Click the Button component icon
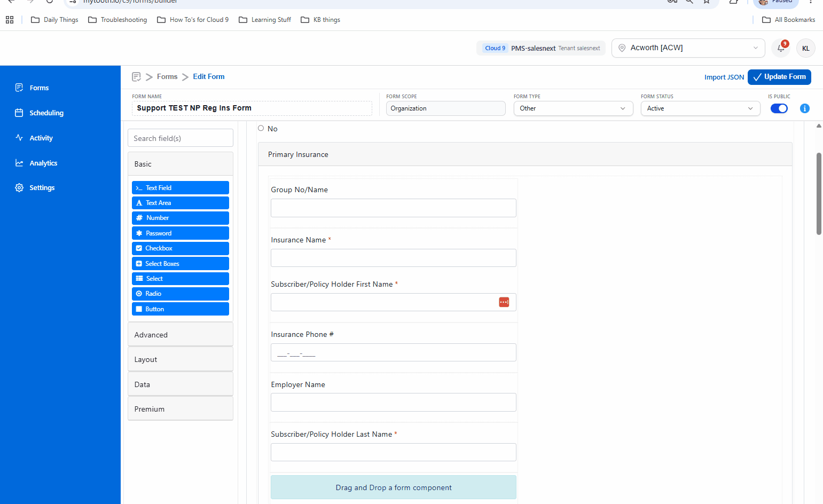 (139, 309)
